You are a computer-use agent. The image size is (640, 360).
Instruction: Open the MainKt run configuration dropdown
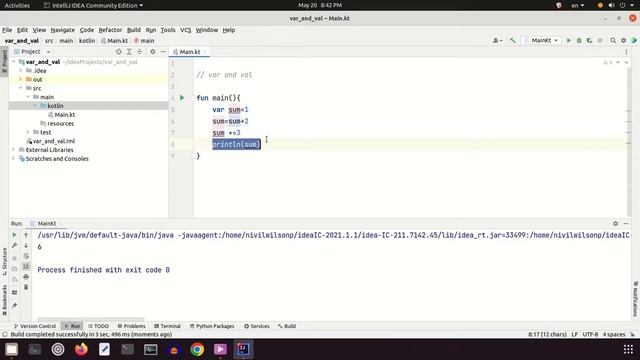pos(541,40)
